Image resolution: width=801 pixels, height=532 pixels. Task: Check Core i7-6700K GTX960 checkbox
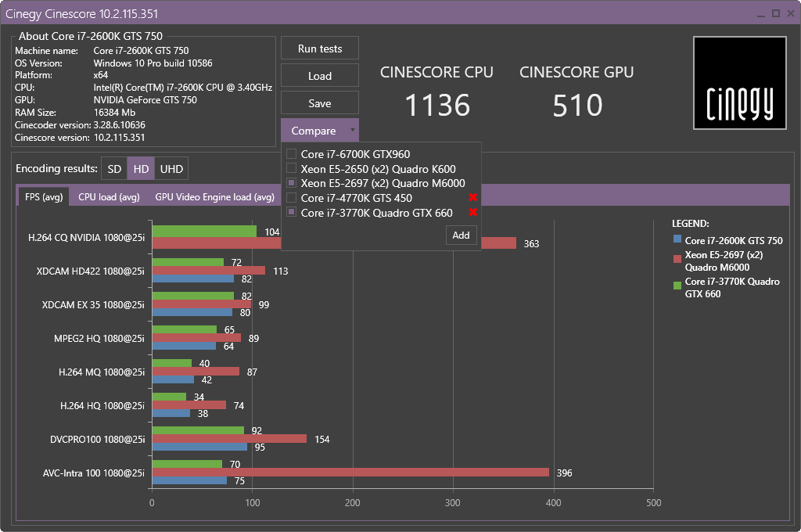[x=291, y=154]
